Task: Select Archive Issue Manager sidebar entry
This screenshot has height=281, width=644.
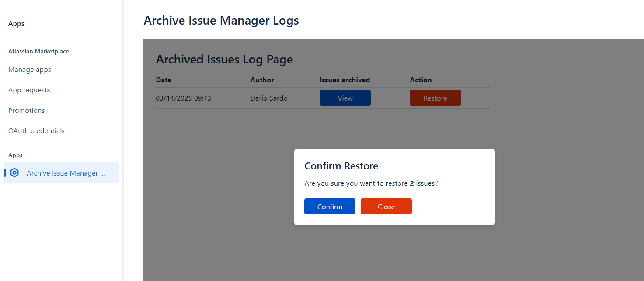Action: pos(61,172)
